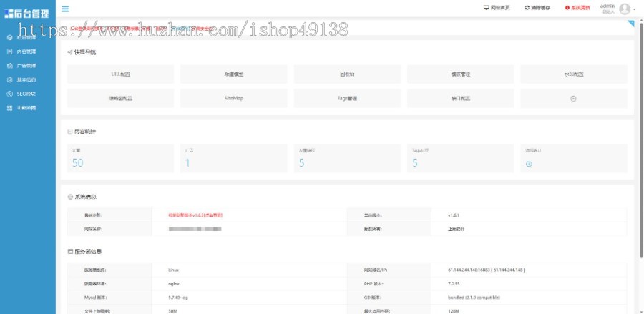Click the stat card showing 1
This screenshot has height=314, width=644.
point(234,158)
